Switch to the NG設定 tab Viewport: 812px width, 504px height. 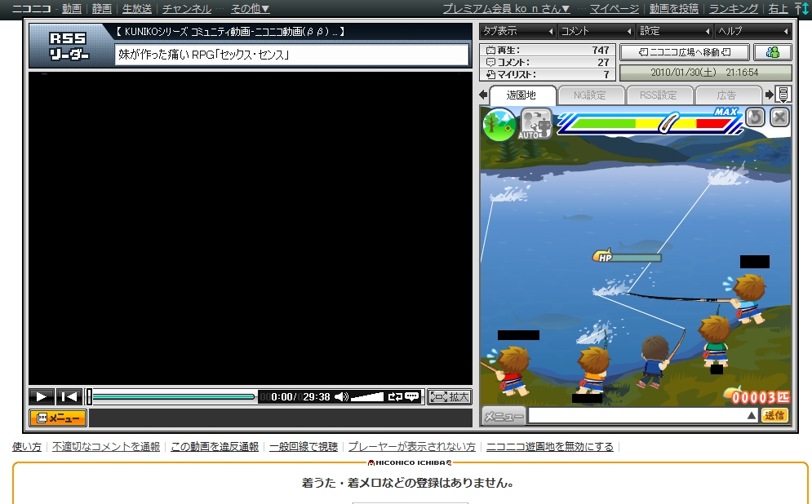coord(590,95)
